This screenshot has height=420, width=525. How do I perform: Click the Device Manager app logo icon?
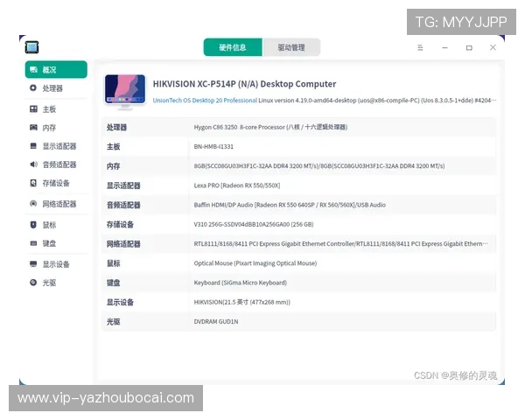tap(31, 47)
